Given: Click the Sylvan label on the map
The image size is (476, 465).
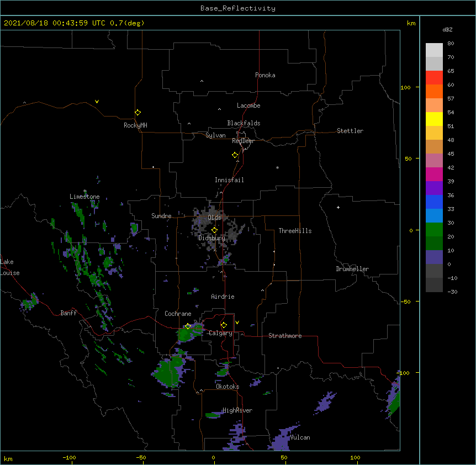Looking at the screenshot, I should 215,135.
